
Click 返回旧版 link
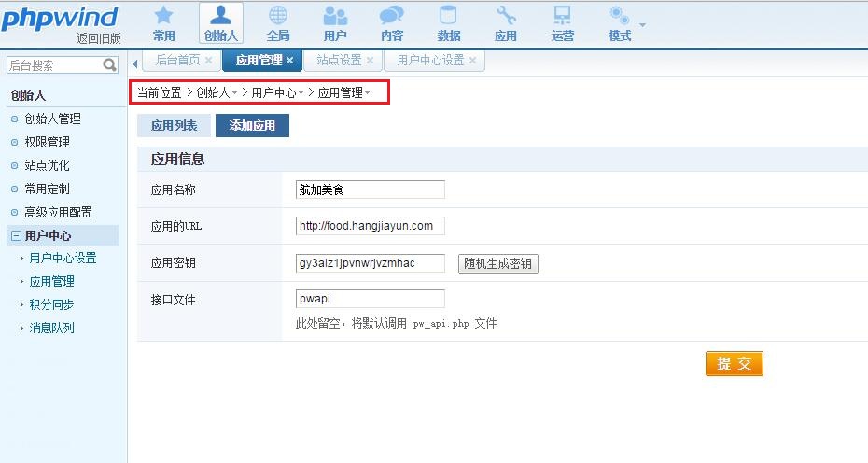(x=99, y=38)
